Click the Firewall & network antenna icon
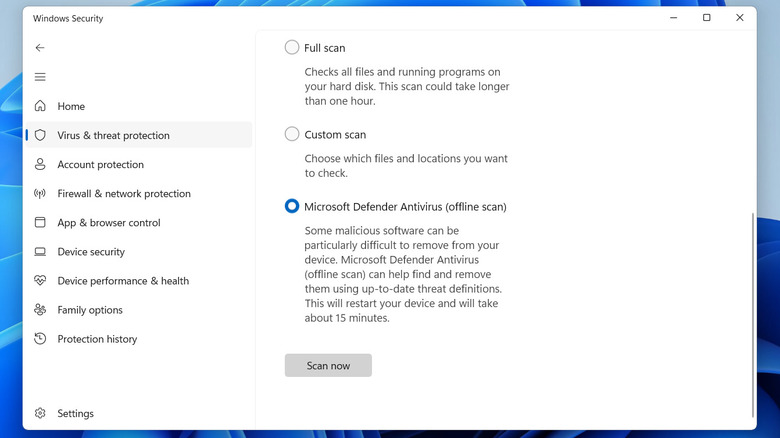 [40, 193]
